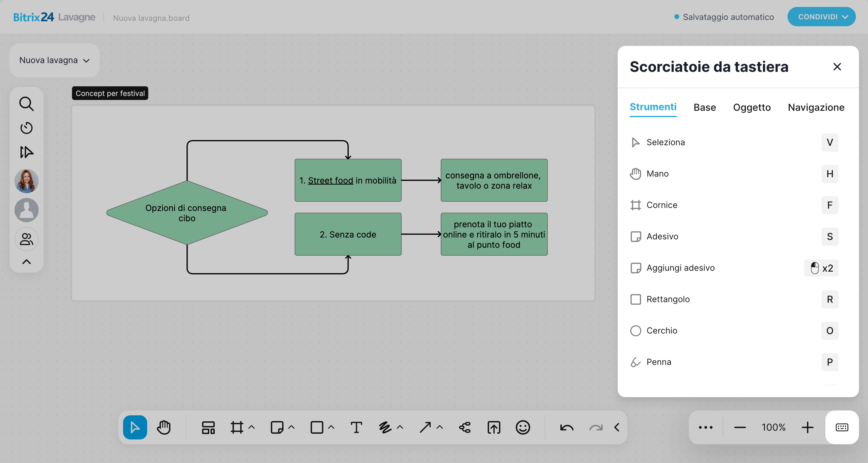Screen dimensions: 868x463
Task: Click the red-haired user avatar
Action: (x=26, y=181)
